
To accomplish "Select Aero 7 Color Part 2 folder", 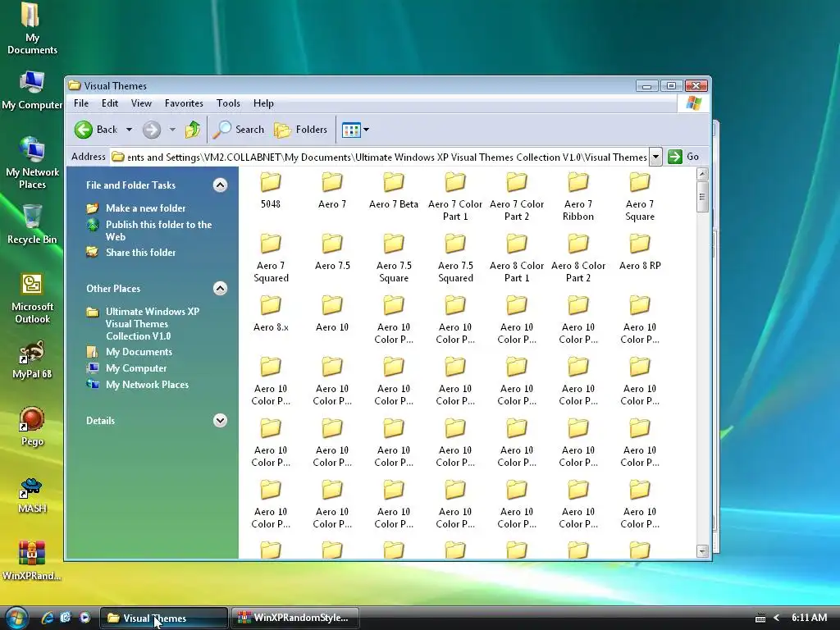I will [x=517, y=197].
